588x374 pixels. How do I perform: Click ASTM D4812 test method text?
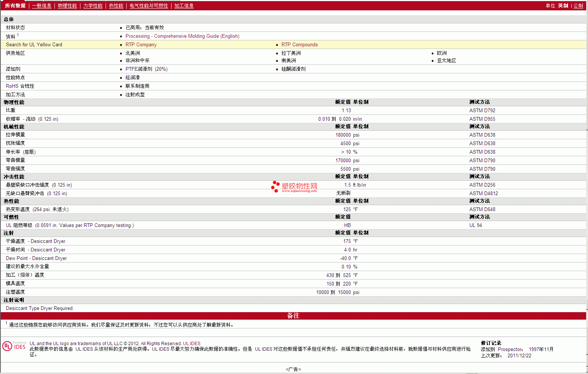[484, 193]
